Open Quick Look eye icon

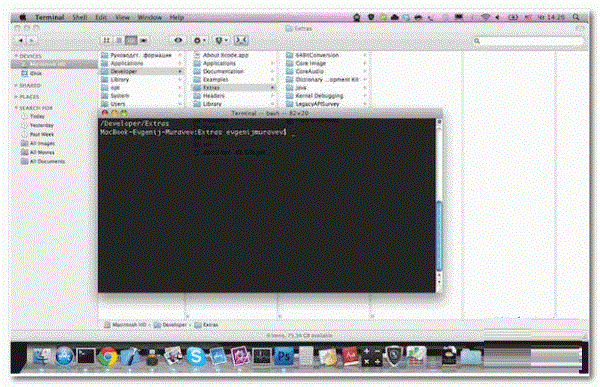178,40
